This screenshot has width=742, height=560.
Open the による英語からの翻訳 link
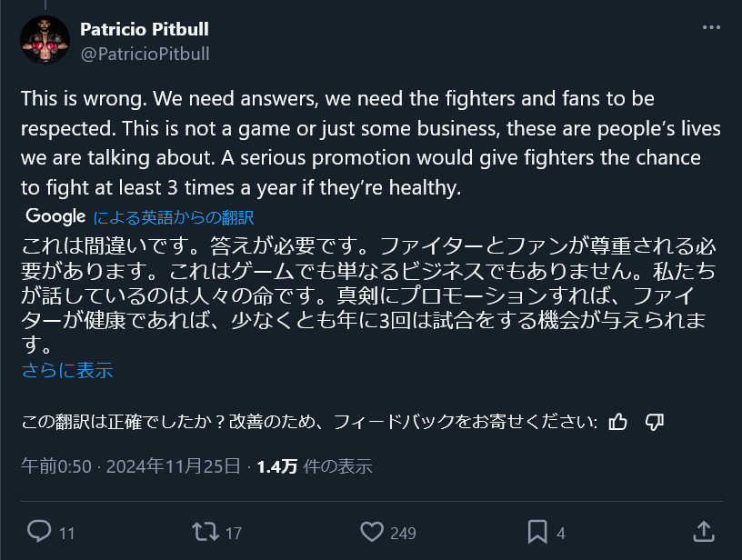coord(173,218)
